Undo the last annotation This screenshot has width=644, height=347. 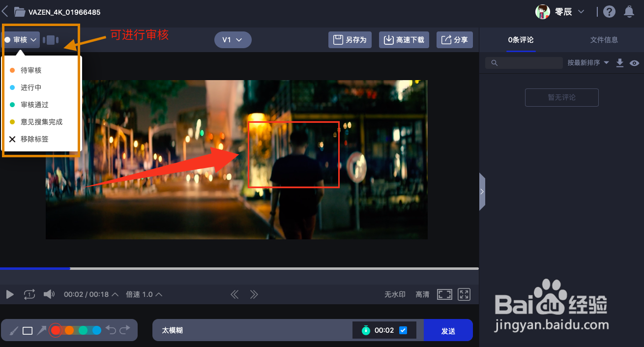112,330
